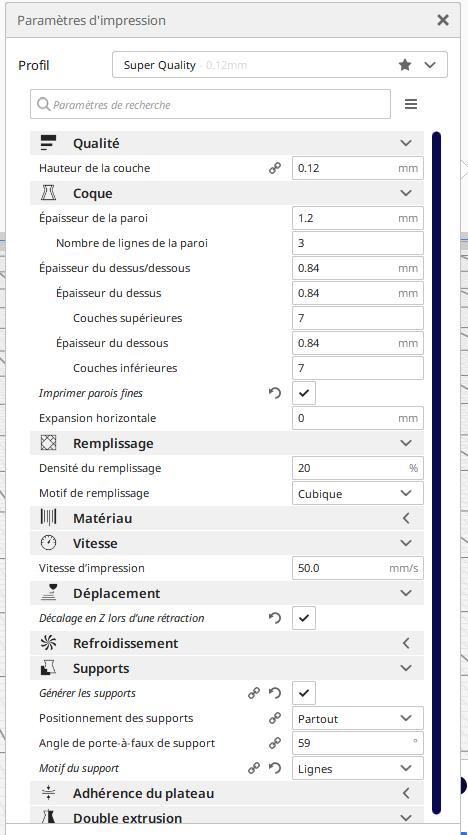
Task: Edit Angle de porte-à-faux de support field
Action: coord(358,743)
